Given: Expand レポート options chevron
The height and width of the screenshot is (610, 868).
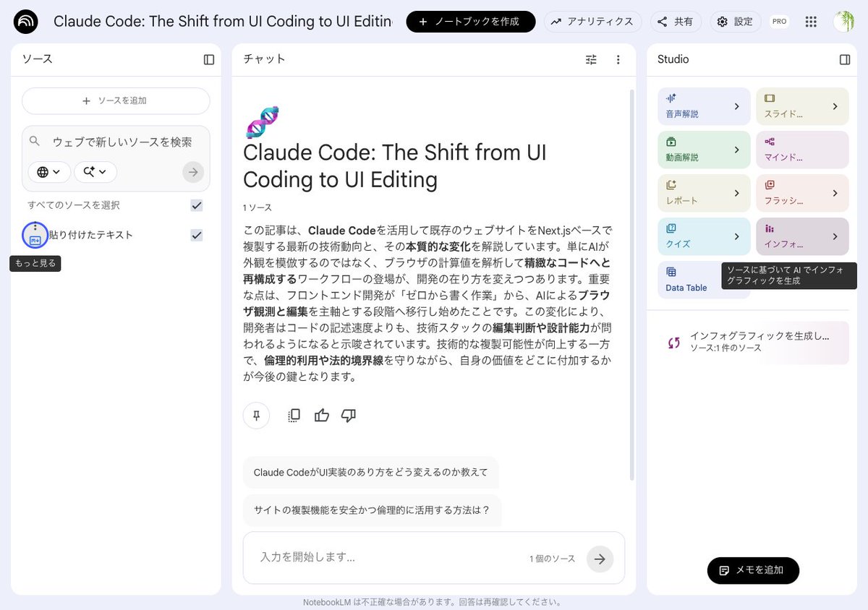Looking at the screenshot, I should tap(737, 193).
